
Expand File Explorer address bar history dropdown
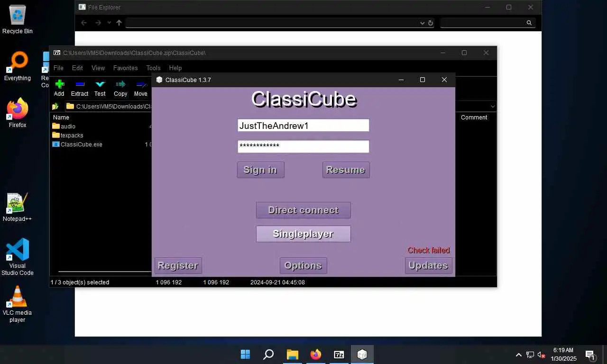tap(422, 23)
